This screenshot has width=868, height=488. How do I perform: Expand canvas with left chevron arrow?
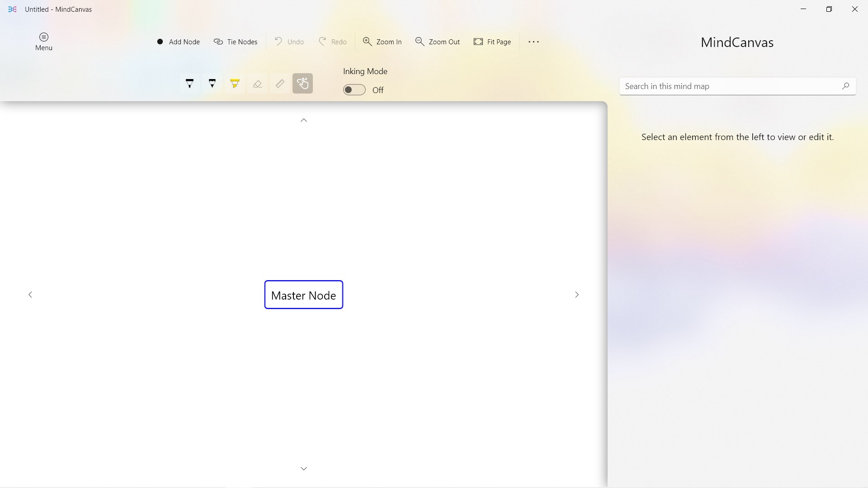(x=30, y=295)
